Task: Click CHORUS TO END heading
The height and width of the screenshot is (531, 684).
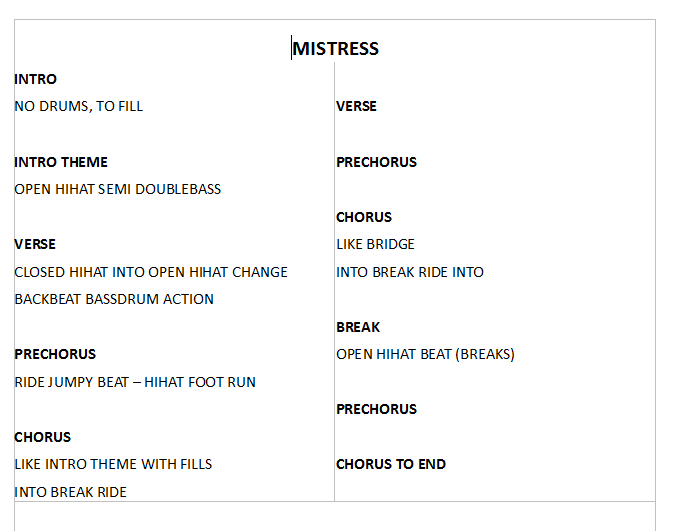Action: point(391,464)
